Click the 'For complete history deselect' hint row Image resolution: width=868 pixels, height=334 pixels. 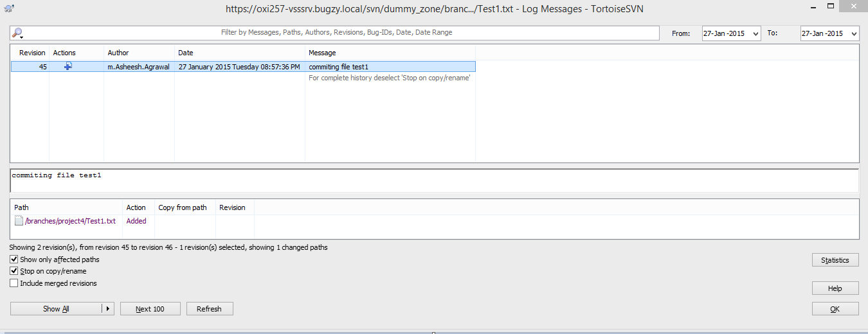(x=390, y=78)
